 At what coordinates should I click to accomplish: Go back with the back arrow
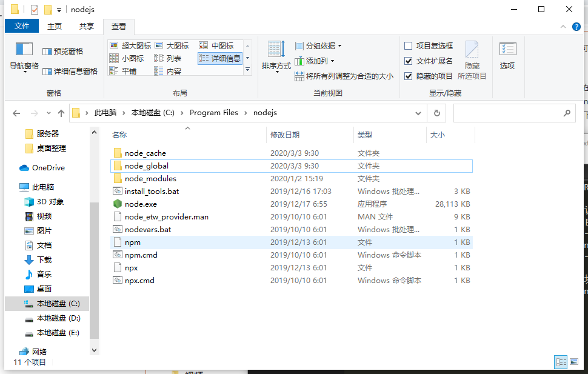tap(16, 113)
